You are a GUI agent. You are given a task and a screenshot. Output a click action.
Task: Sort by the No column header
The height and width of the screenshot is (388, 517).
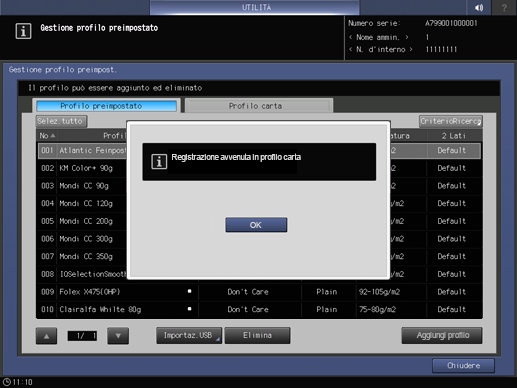click(47, 136)
